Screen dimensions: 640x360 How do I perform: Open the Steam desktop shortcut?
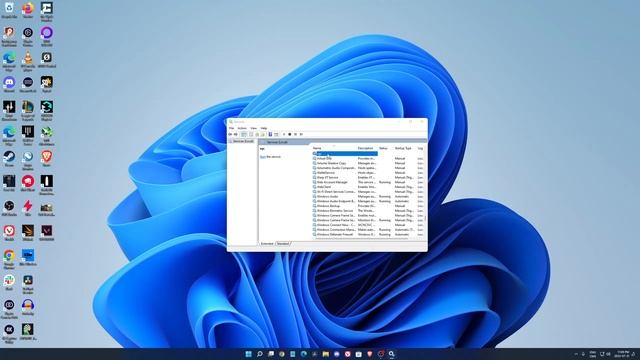(9, 159)
